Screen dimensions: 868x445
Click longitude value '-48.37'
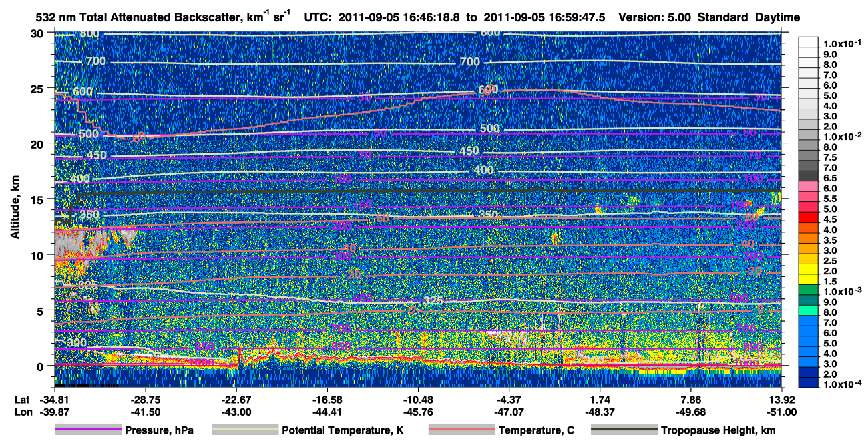point(600,412)
